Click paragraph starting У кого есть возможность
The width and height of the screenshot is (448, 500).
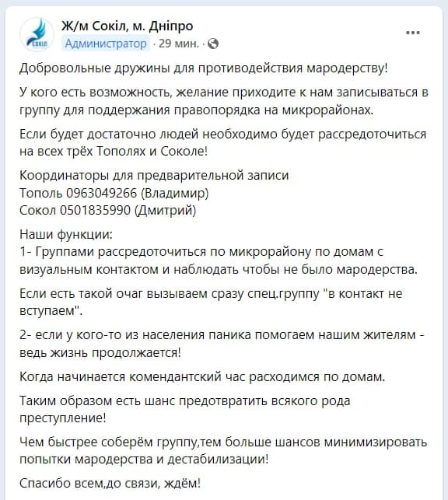224,101
